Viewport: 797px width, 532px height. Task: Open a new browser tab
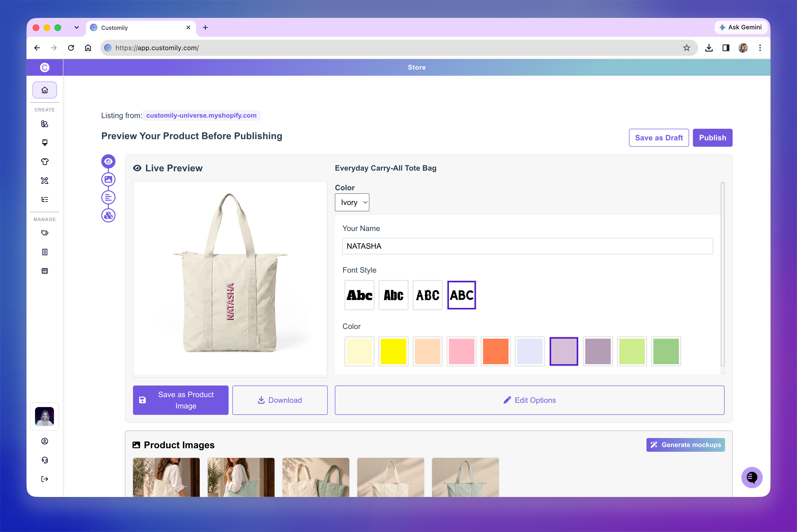[x=205, y=27]
